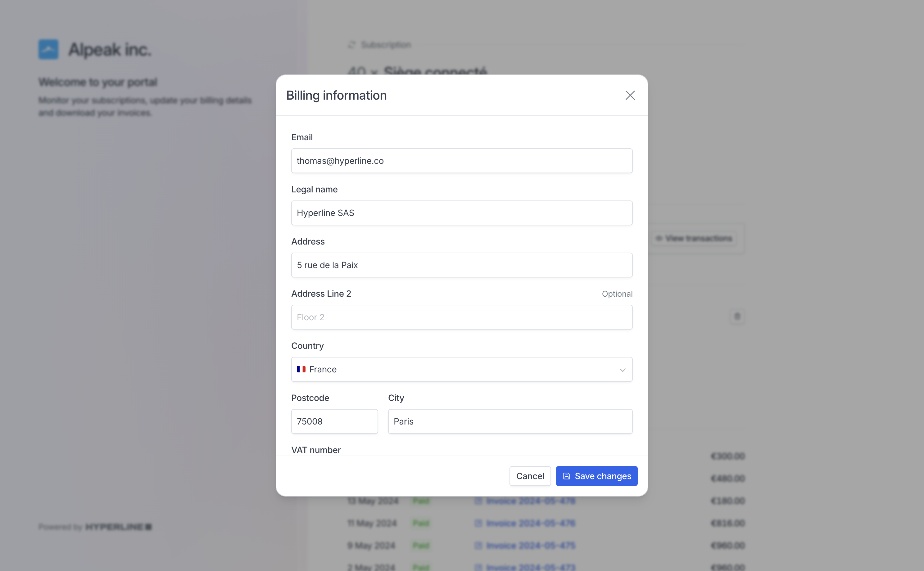Image resolution: width=924 pixels, height=571 pixels.
Task: Click the '€300.00' amount in background
Action: click(727, 456)
